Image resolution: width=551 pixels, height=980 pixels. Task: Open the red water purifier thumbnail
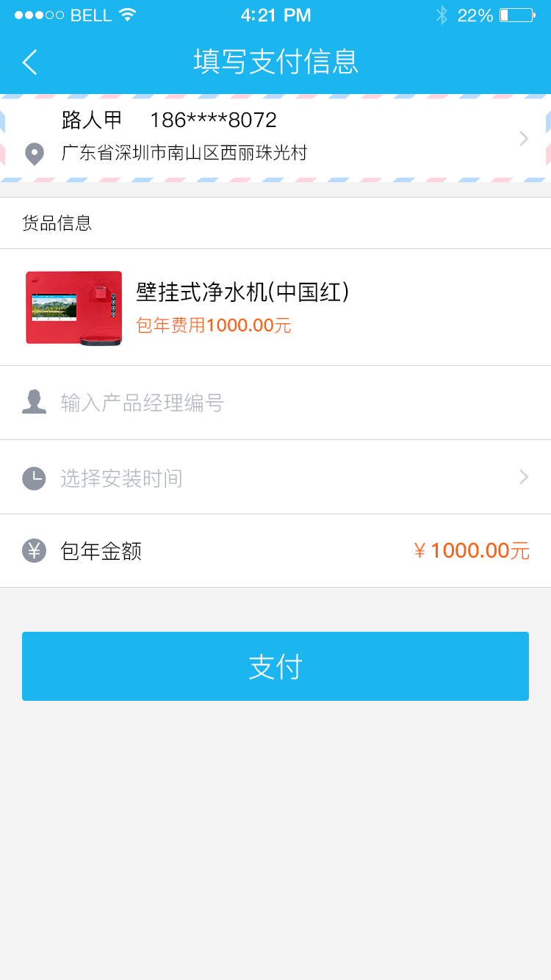pos(73,307)
